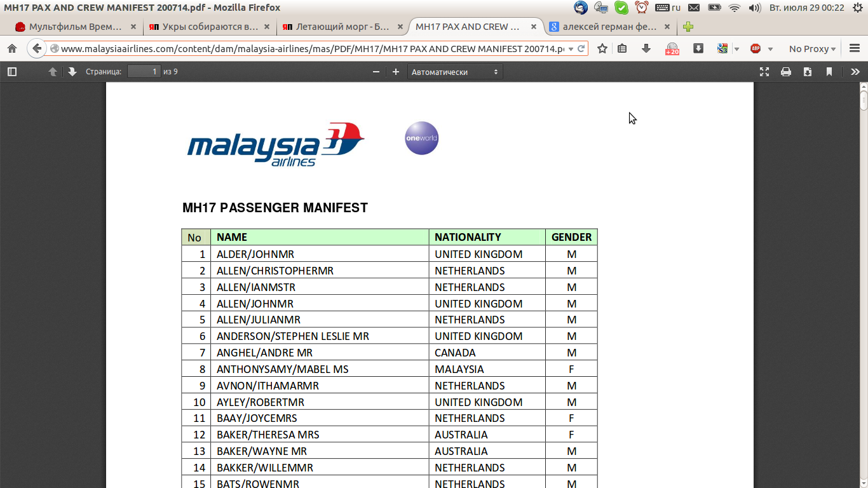Download the PDF file from viewer toolbar
The height and width of the screenshot is (488, 868).
tap(808, 72)
